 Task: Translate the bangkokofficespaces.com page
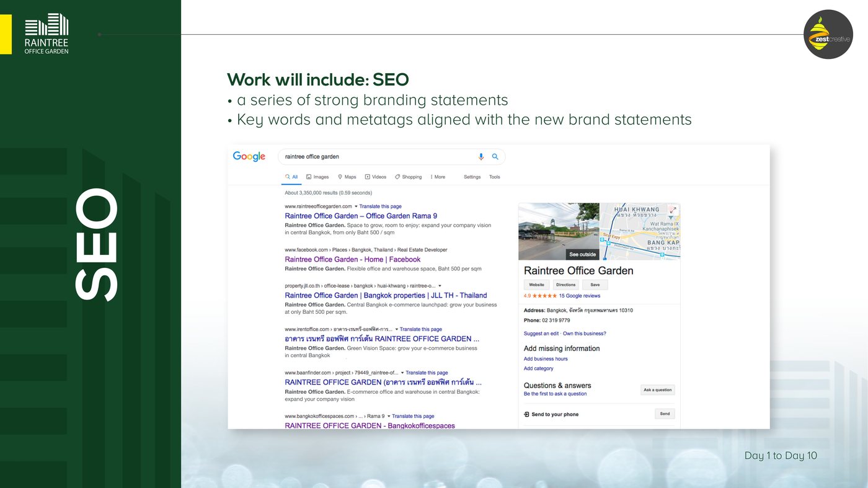(x=413, y=416)
